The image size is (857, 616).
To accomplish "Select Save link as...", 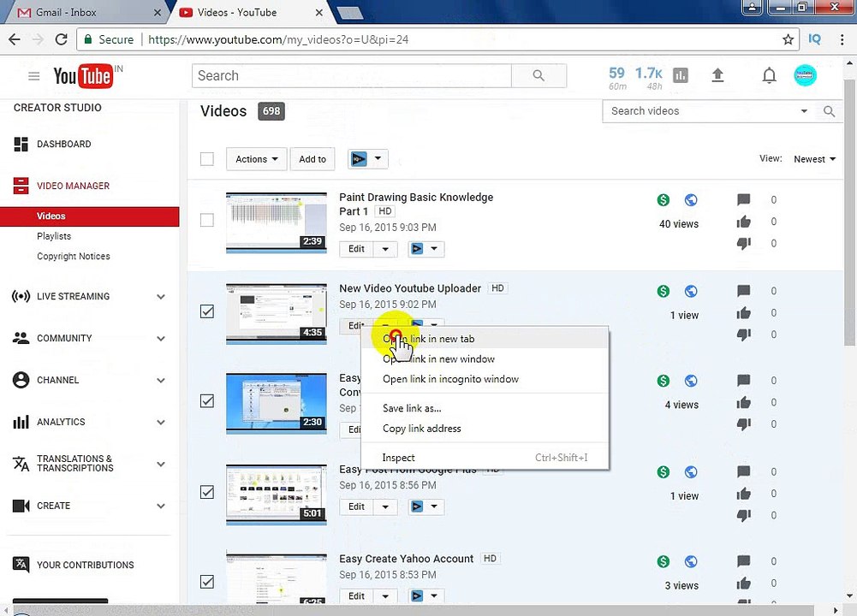I will (485, 408).
